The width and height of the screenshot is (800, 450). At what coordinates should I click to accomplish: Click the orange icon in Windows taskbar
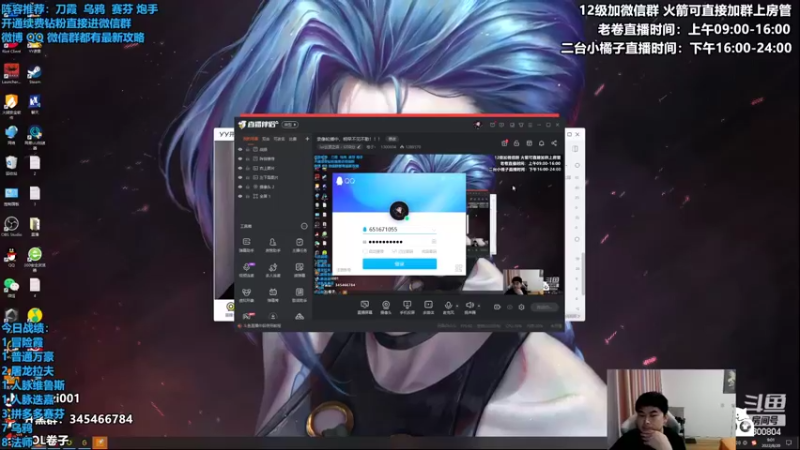click(100, 442)
